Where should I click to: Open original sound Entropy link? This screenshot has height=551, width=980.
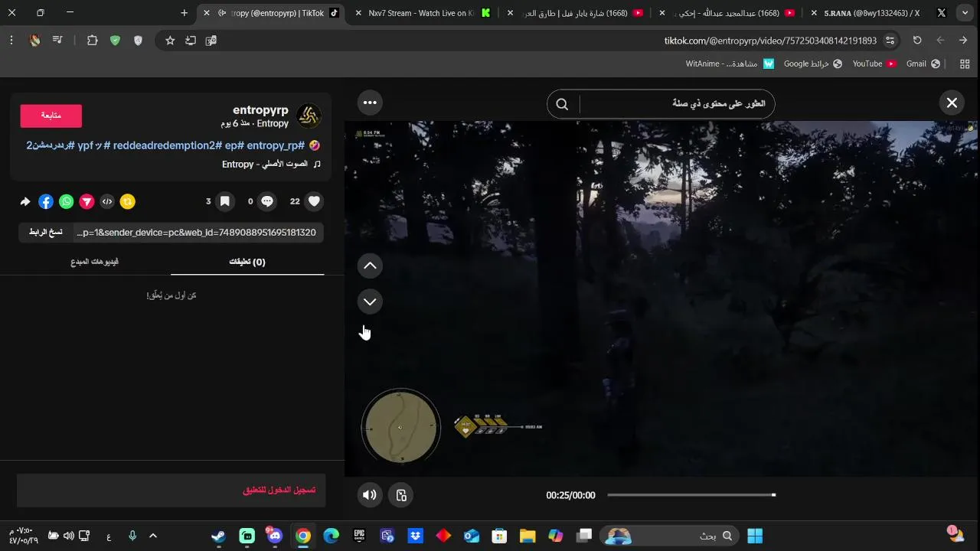[265, 164]
